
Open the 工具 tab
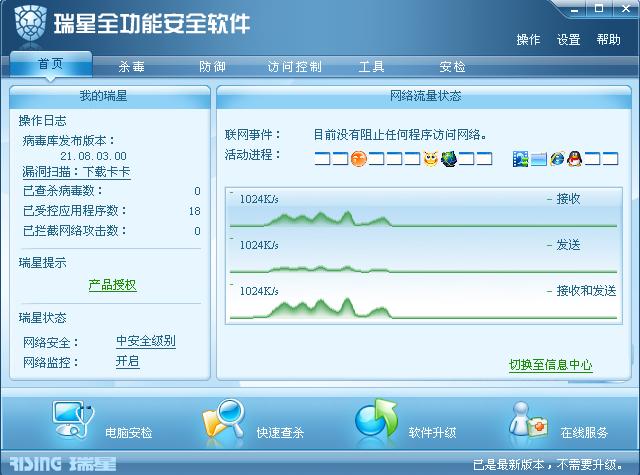pos(371,66)
